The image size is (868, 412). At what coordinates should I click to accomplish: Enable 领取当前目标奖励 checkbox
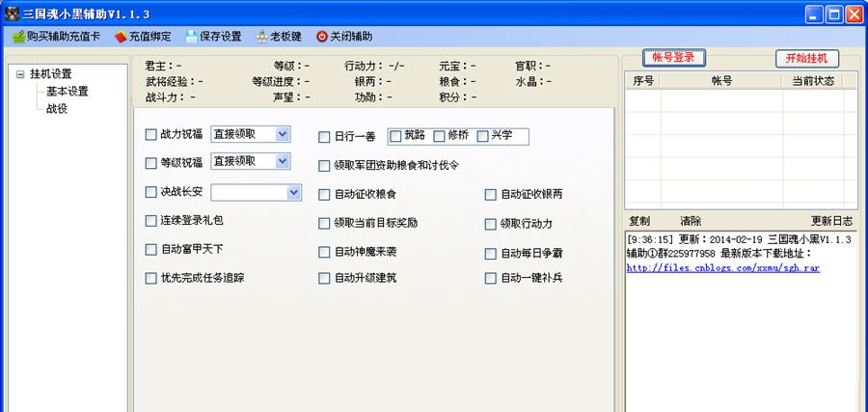(x=324, y=223)
